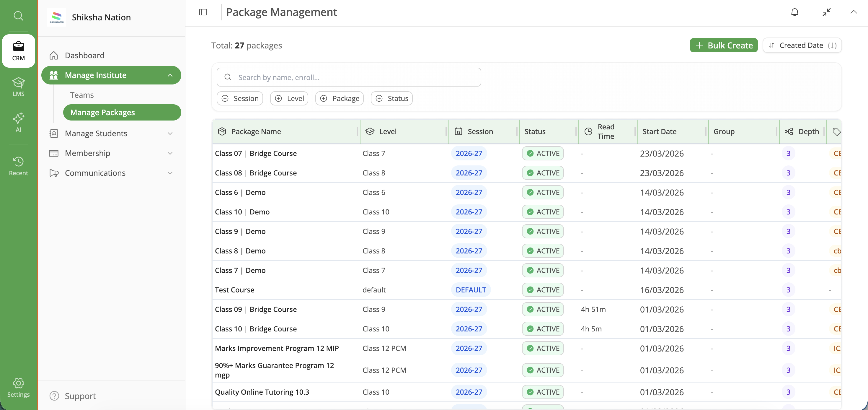Click the tag icon column header
The image size is (868, 410).
click(x=836, y=131)
